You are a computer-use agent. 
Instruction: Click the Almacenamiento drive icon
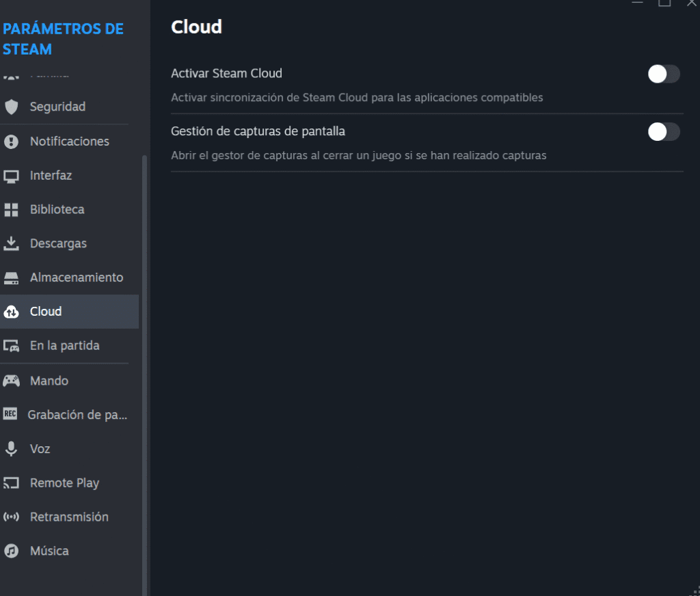tap(11, 277)
